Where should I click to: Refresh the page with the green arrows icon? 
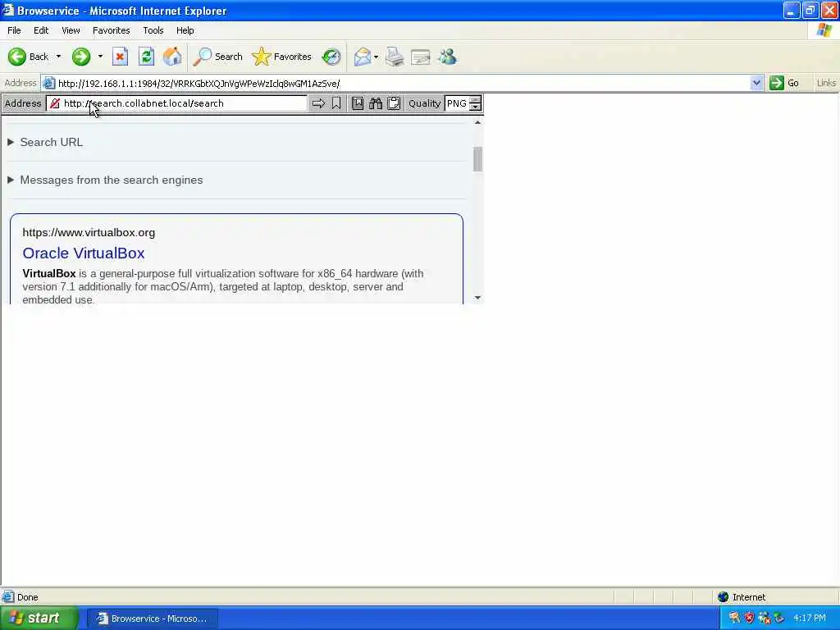click(146, 57)
